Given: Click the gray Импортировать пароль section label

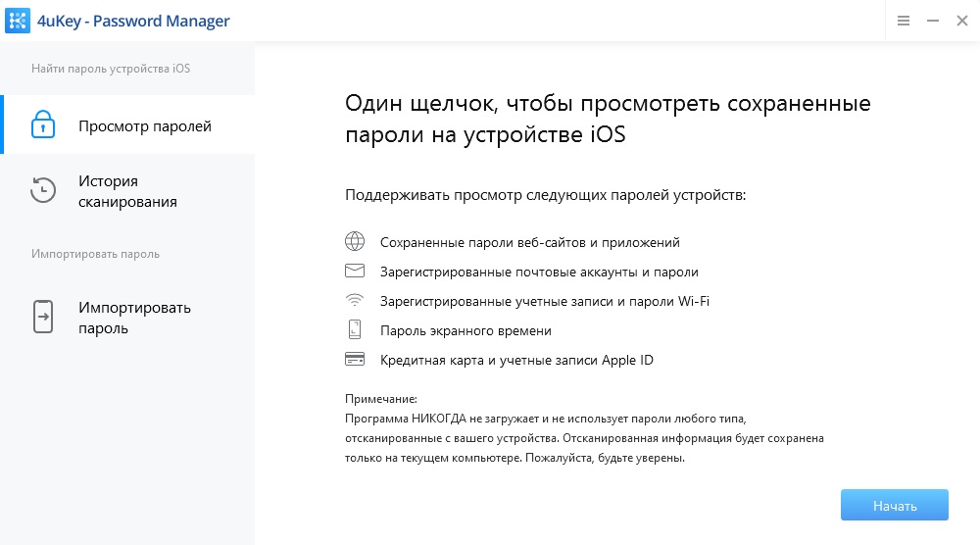Looking at the screenshot, I should [x=96, y=254].
